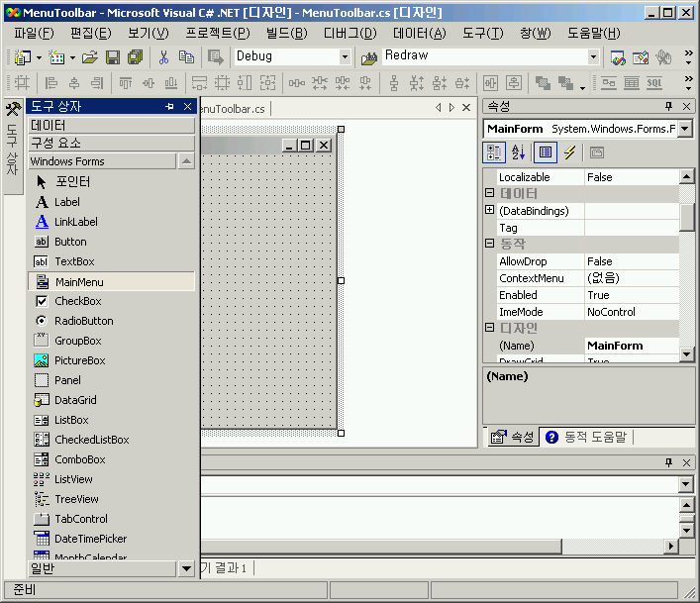Sort properties alphabetically with the A-Z icon
This screenshot has height=603, width=700.
[x=518, y=152]
